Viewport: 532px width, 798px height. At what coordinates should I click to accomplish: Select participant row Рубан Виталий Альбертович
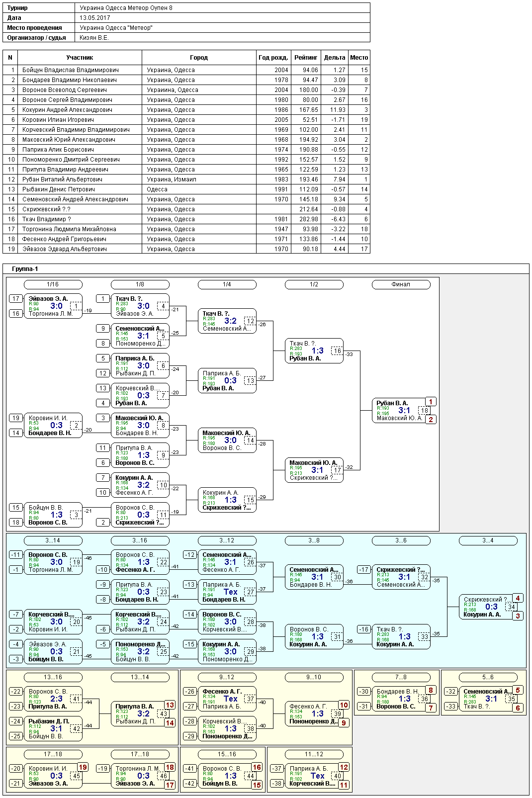tap(186, 179)
